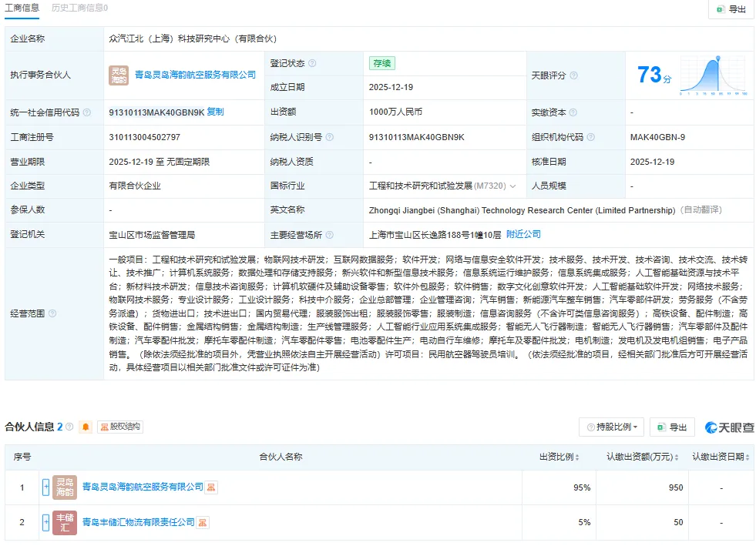Click 灵岛海韵 logo in partner row 1
Viewport: 756px width, 546px height.
[x=65, y=487]
